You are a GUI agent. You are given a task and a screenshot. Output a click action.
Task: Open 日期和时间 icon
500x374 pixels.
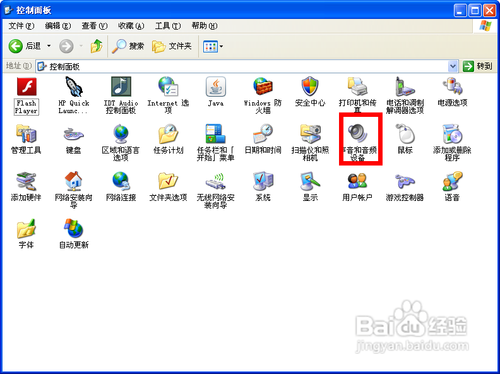pos(263,134)
